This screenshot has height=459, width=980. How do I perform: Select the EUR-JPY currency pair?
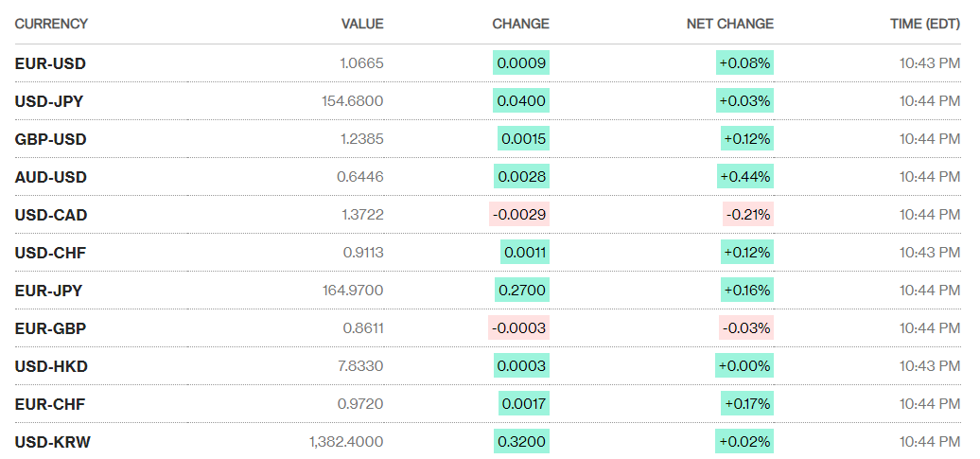48,291
